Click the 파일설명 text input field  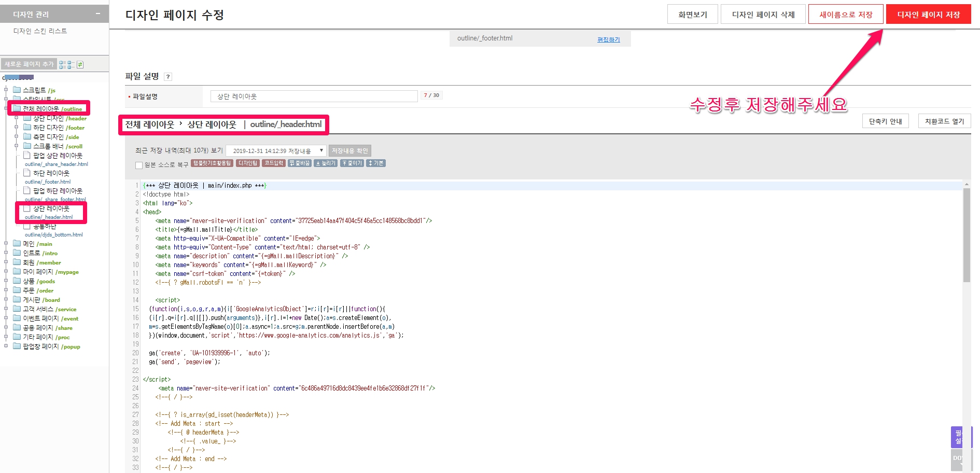tap(314, 96)
